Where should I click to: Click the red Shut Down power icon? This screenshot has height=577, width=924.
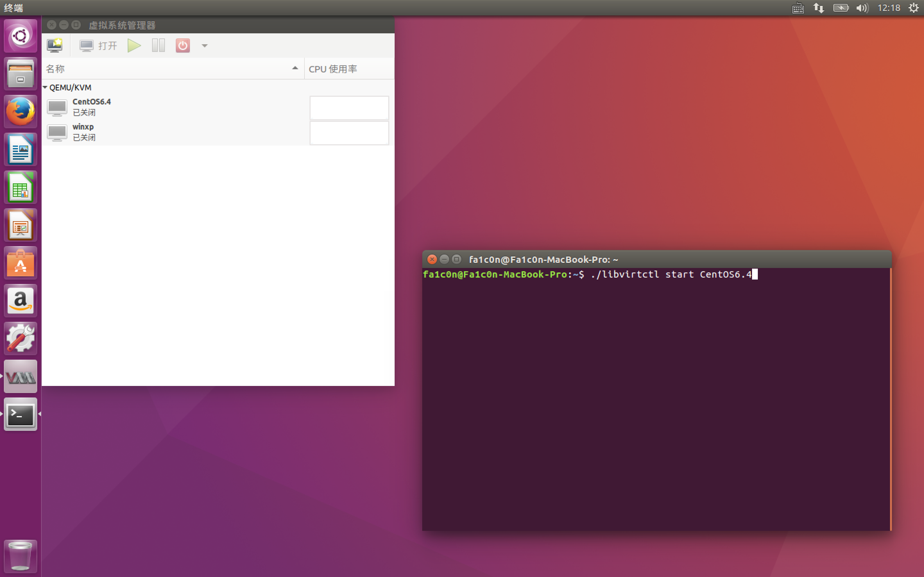[183, 46]
